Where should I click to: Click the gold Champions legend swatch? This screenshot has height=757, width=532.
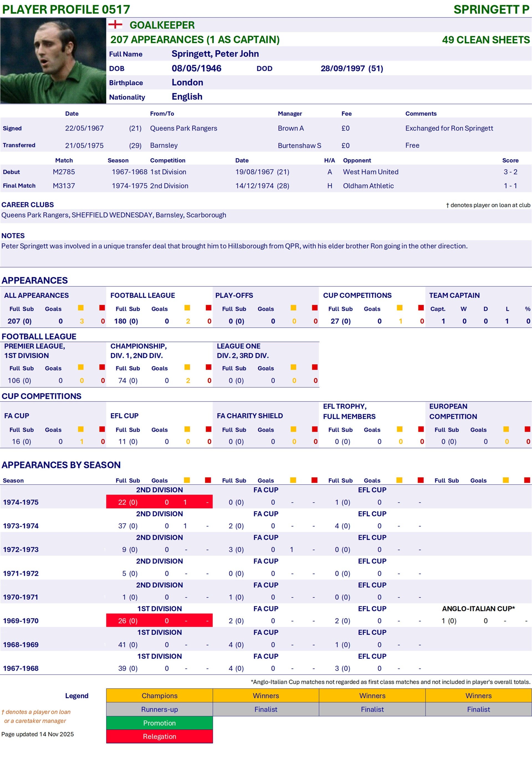[159, 696]
